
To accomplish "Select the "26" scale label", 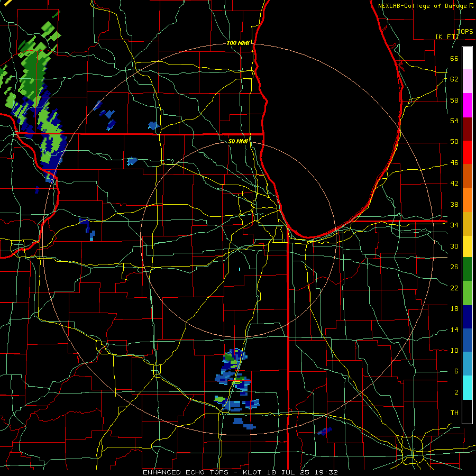I will [454, 267].
